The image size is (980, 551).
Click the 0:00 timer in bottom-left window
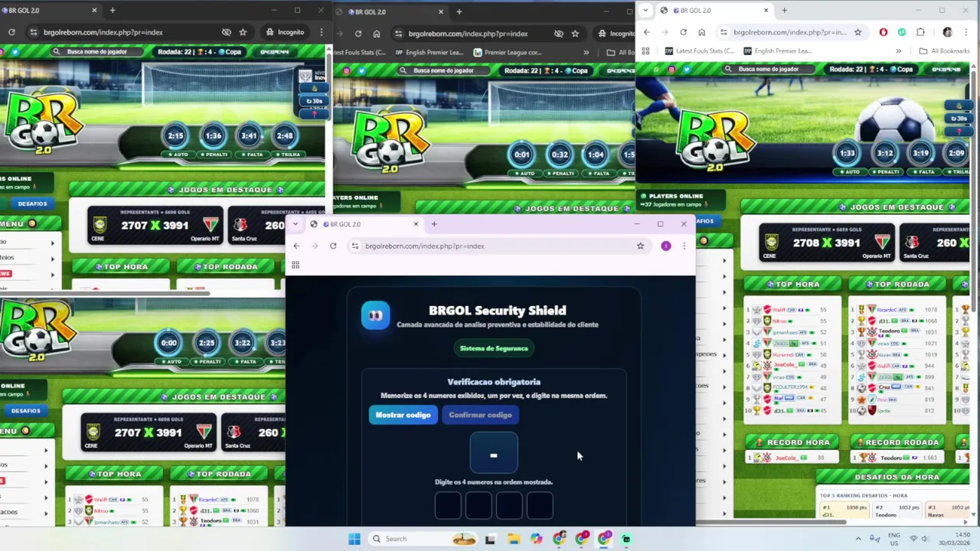[169, 343]
